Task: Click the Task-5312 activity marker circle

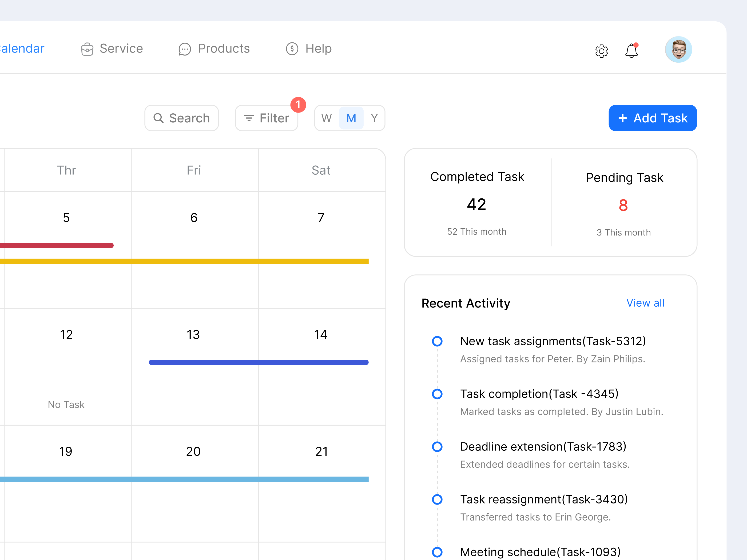Action: click(437, 341)
